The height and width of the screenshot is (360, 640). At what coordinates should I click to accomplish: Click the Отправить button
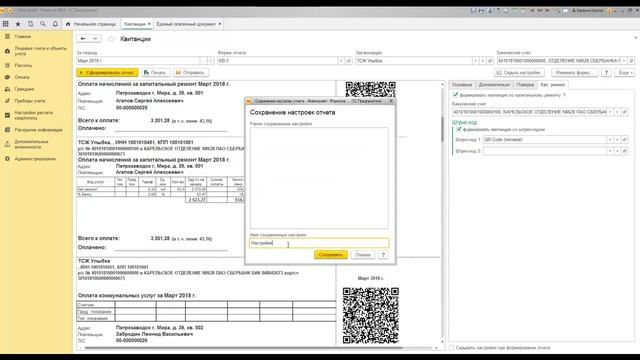coord(190,73)
